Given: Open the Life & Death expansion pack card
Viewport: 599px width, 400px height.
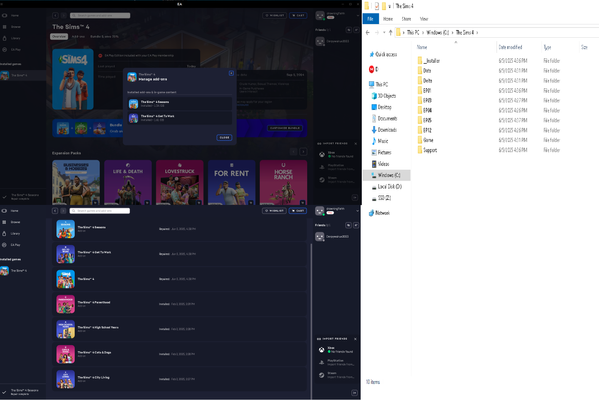Looking at the screenshot, I should coord(128,182).
